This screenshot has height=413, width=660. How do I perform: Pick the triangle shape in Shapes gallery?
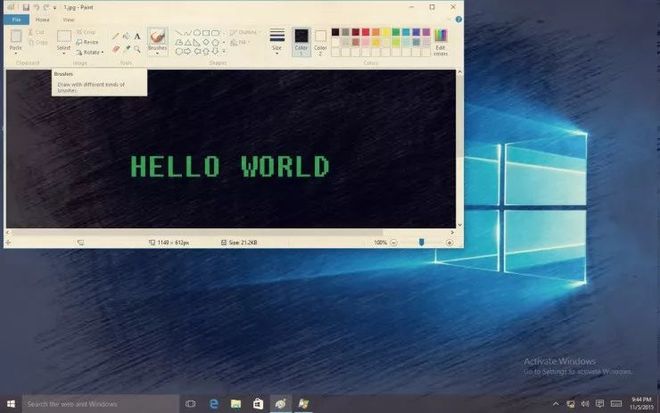tap(188, 43)
